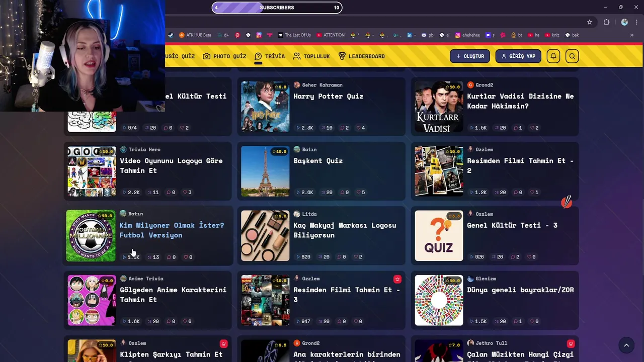
Task: Open the ehehehee Instagram bookmark
Action: coord(467,35)
